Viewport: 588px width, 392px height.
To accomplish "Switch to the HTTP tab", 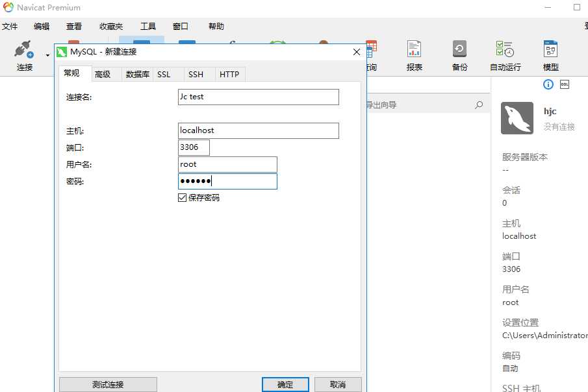I will [229, 74].
